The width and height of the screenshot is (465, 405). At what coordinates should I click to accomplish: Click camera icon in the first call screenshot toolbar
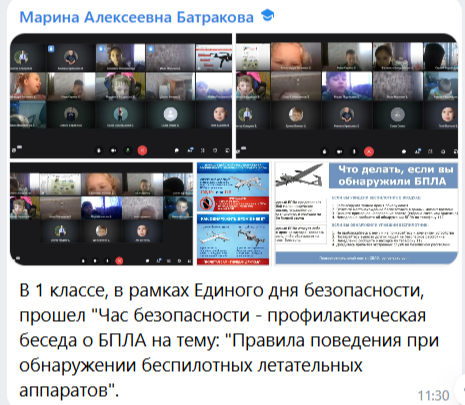[x=113, y=151]
